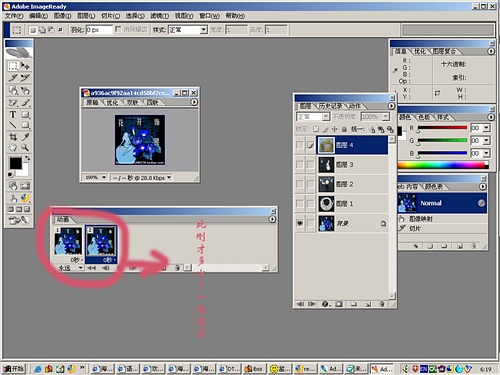500x375 pixels.
Task: Click the trash icon in Web Content panel
Action: [x=473, y=246]
